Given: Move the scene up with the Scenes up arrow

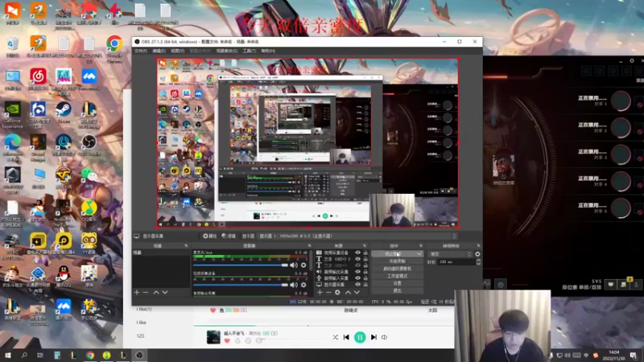Looking at the screenshot, I should [x=156, y=292].
